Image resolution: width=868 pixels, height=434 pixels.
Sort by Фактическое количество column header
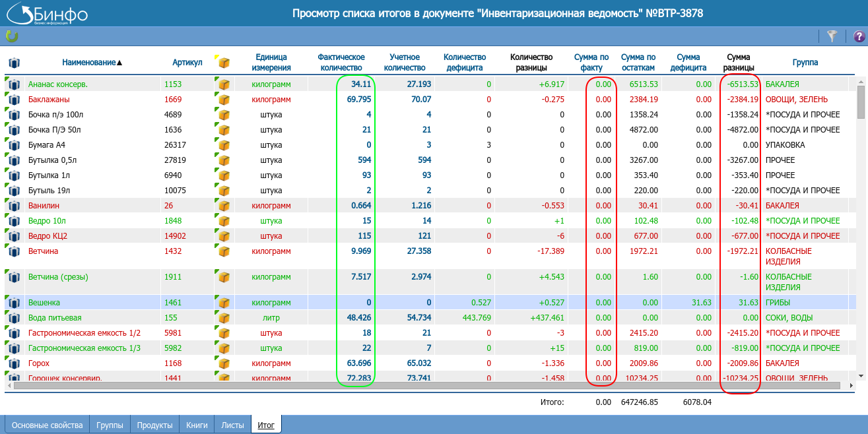pyautogui.click(x=341, y=63)
